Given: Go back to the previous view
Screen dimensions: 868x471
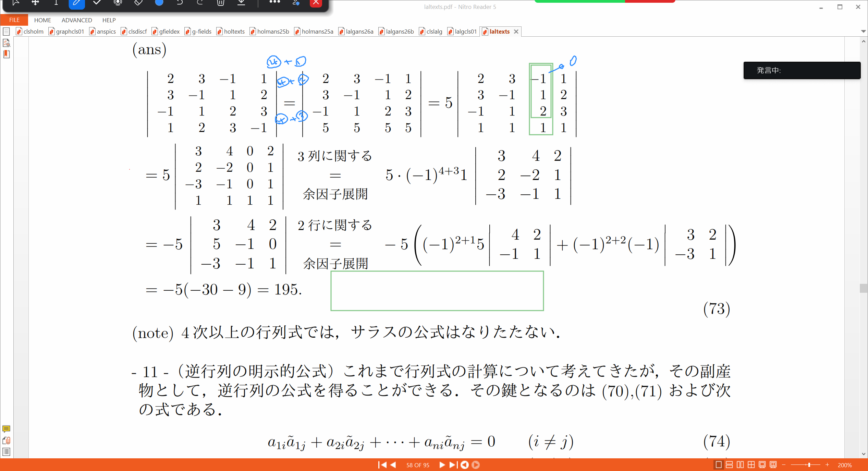Looking at the screenshot, I should click(x=465, y=465).
